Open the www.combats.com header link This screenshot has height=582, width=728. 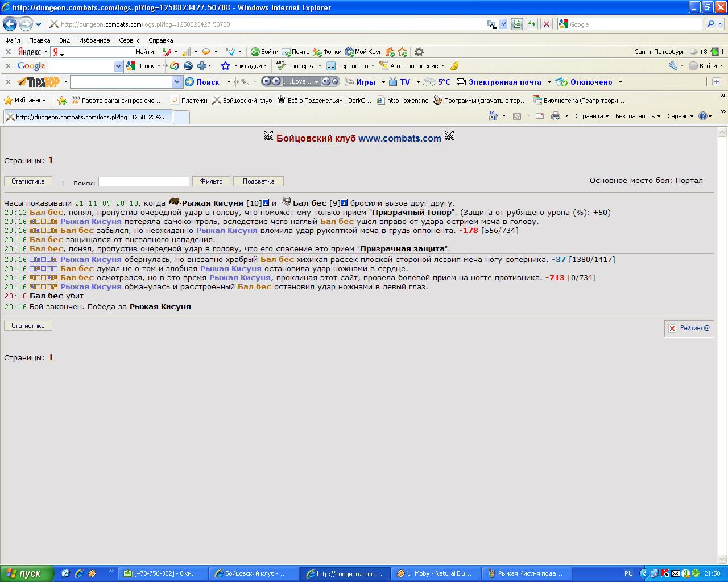(400, 138)
